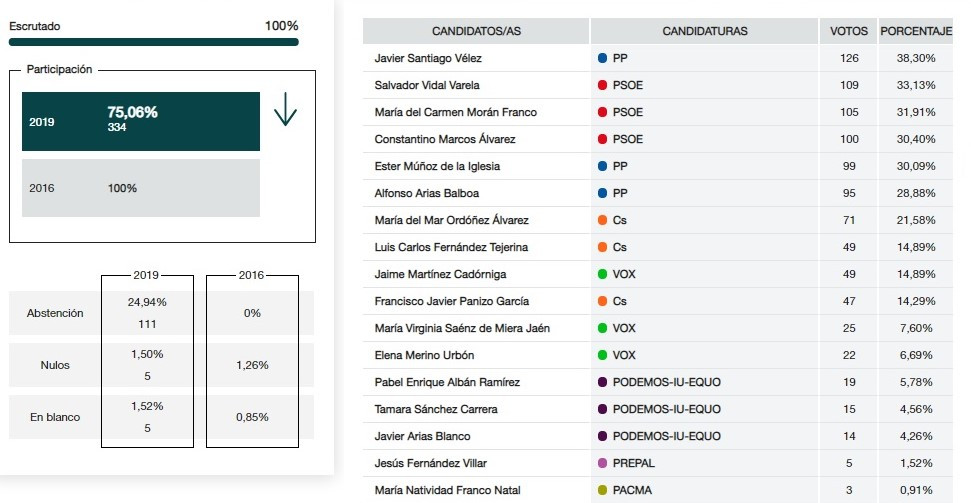Click candidate Francisco Javier Panizo García
Viewport: 971px width, 503px height.
pos(451,302)
